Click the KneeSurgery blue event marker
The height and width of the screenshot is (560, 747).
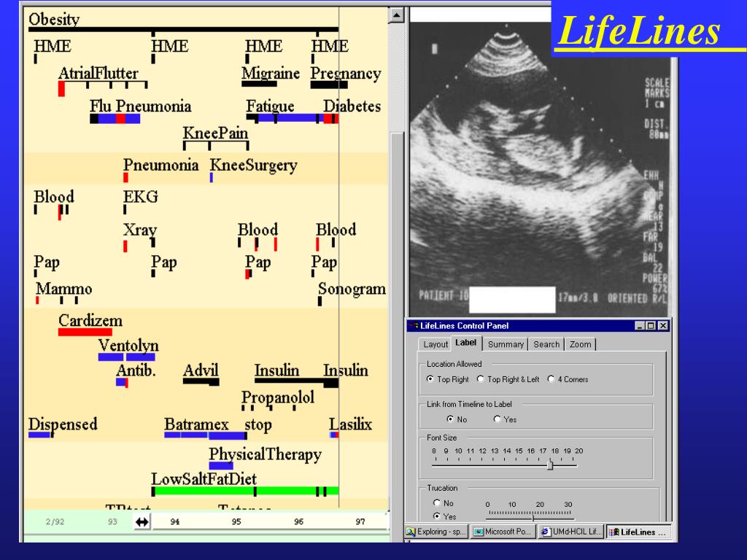(211, 178)
